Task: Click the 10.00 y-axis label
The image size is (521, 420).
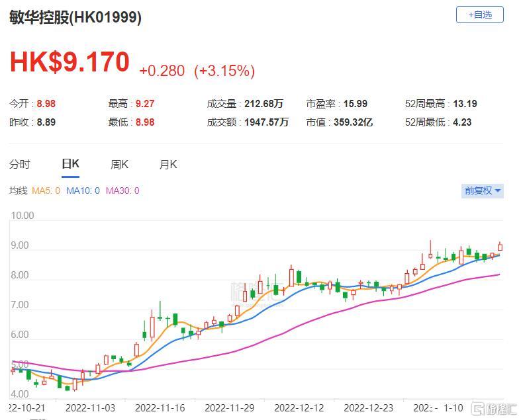Action: pos(23,216)
